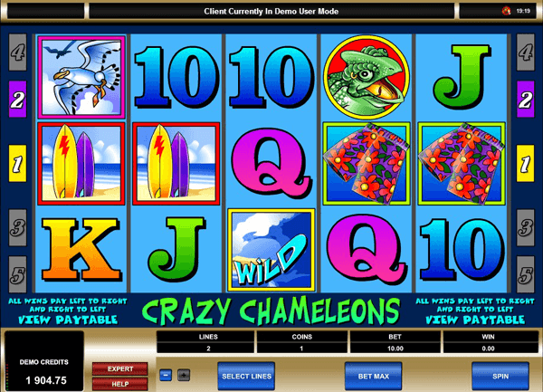This screenshot has height=392, width=543.
Task: Click the seagull symbol on first reel
Action: click(81, 77)
